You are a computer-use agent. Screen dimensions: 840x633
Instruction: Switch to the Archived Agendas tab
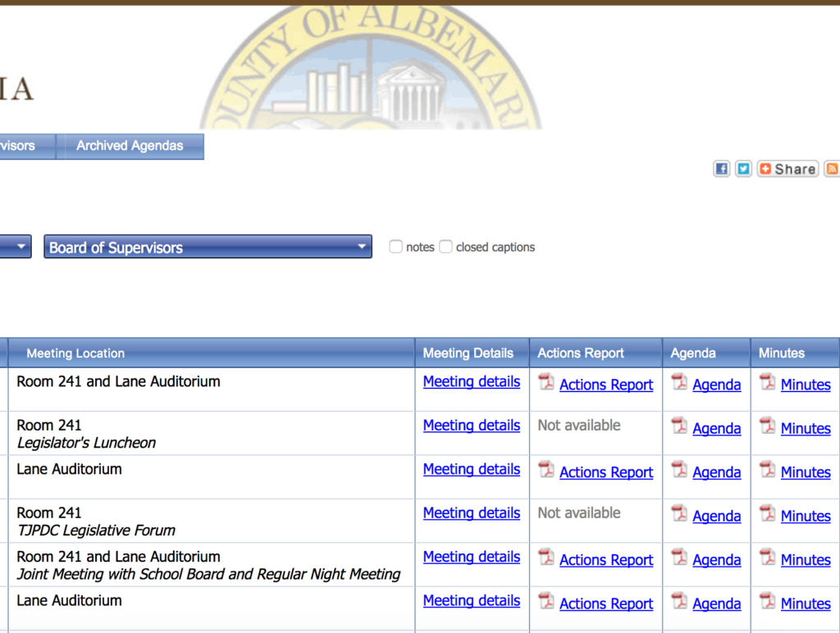point(130,146)
